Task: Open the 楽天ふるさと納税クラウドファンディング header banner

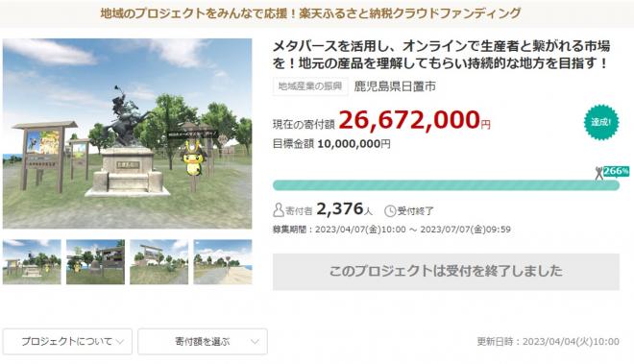Action: pyautogui.click(x=310, y=13)
